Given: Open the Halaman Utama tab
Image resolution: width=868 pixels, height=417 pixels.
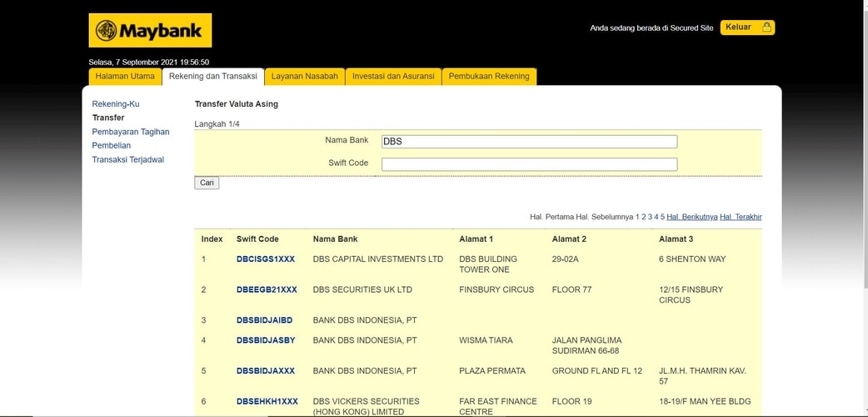Looking at the screenshot, I should click(x=125, y=77).
